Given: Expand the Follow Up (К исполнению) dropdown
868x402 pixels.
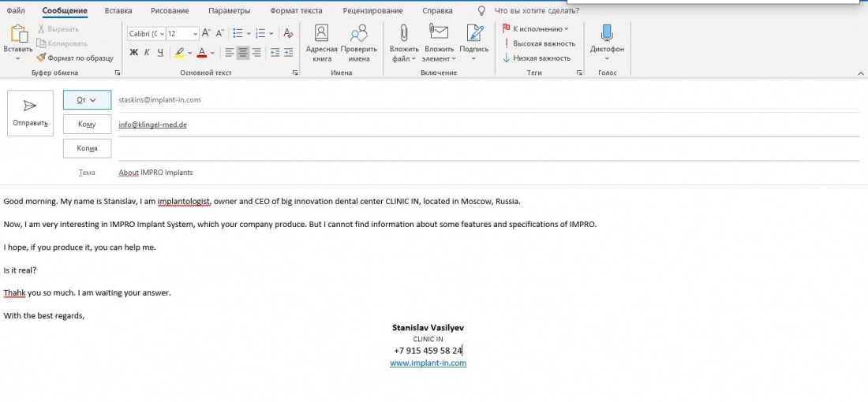Looking at the screenshot, I should click(567, 29).
